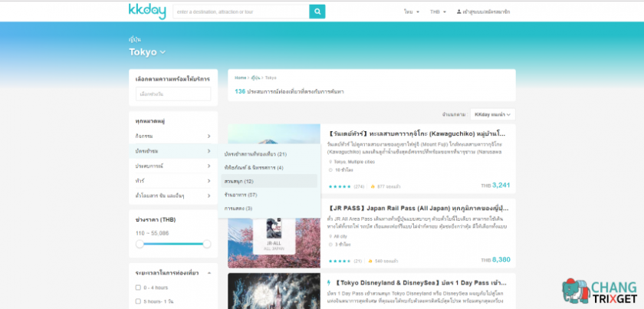Click Japan breadcrumb link before Tokyo

255,77
